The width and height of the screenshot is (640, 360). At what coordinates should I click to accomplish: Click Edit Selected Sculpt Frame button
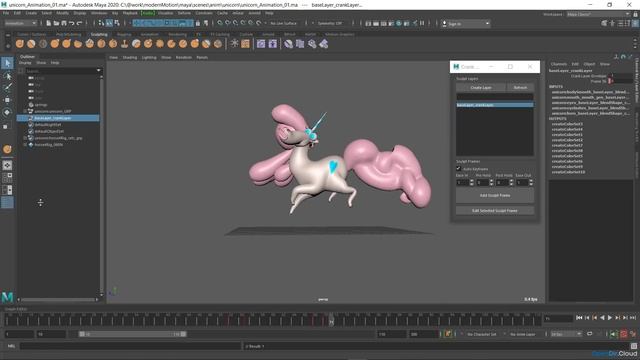495,211
